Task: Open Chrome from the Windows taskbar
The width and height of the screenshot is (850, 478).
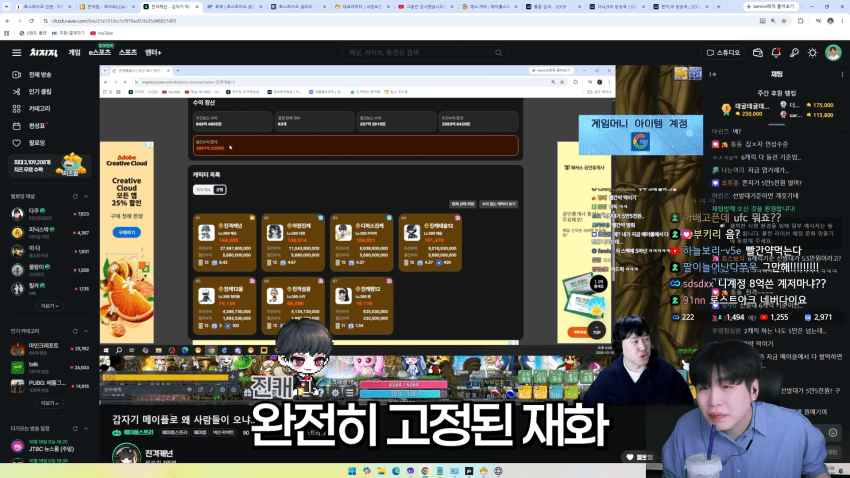Action: 425,471
